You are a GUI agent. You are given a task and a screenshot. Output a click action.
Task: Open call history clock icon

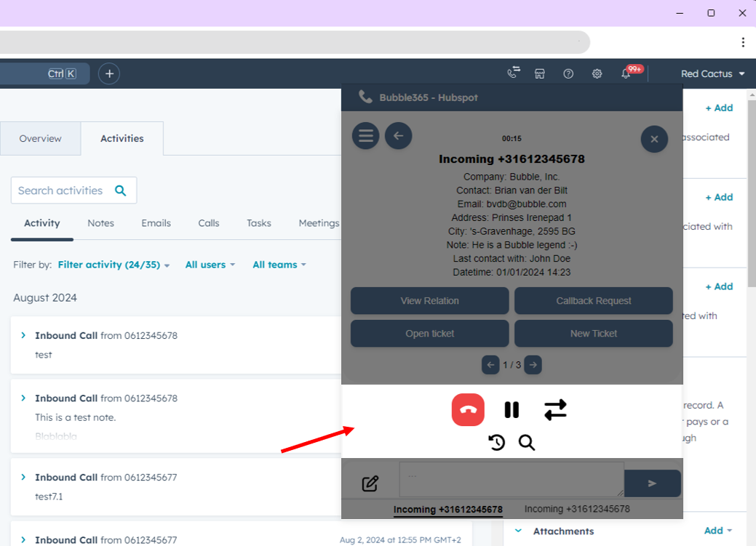tap(497, 442)
